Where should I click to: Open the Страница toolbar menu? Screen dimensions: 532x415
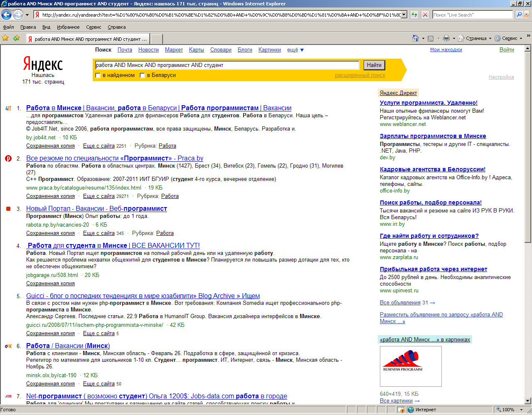pyautogui.click(x=475, y=38)
